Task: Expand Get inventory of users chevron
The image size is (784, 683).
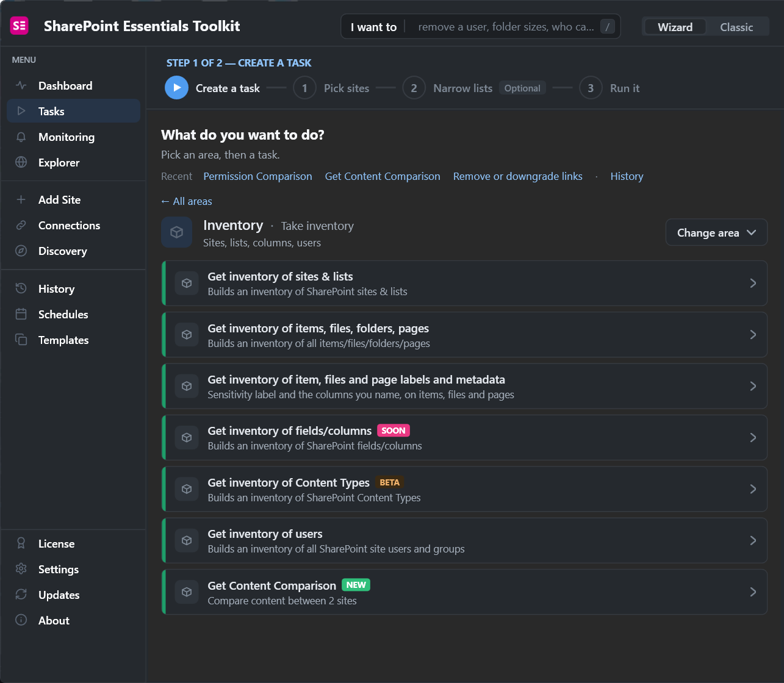Action: pyautogui.click(x=753, y=541)
